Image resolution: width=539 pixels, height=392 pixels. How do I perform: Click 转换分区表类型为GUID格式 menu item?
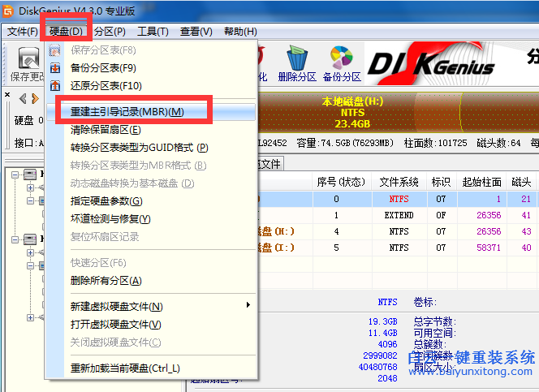point(139,147)
